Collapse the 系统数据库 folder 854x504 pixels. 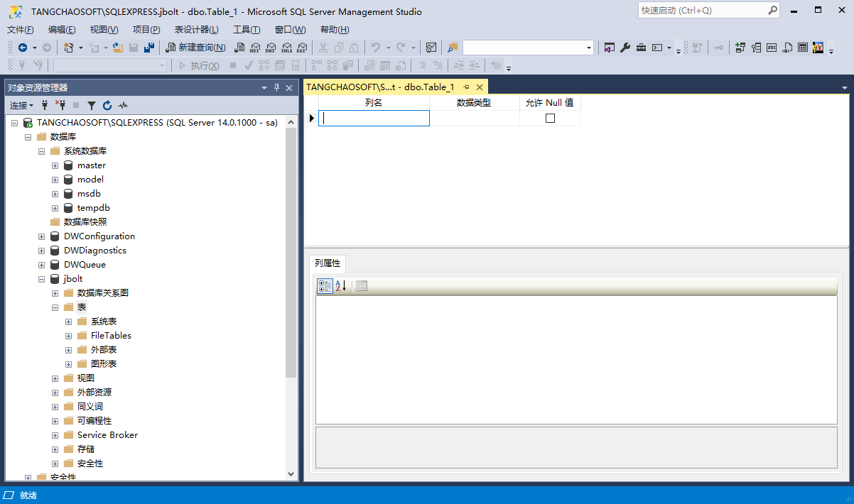(x=41, y=151)
